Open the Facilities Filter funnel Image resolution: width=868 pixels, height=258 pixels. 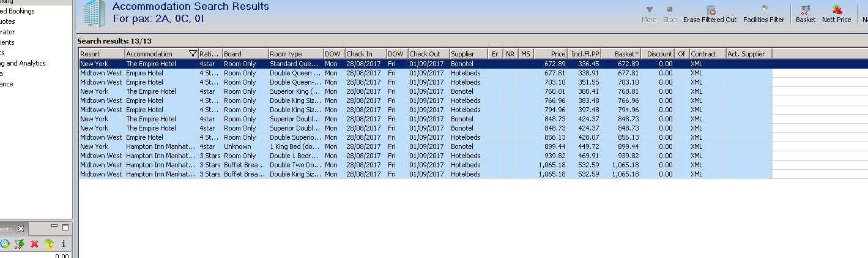[x=763, y=9]
